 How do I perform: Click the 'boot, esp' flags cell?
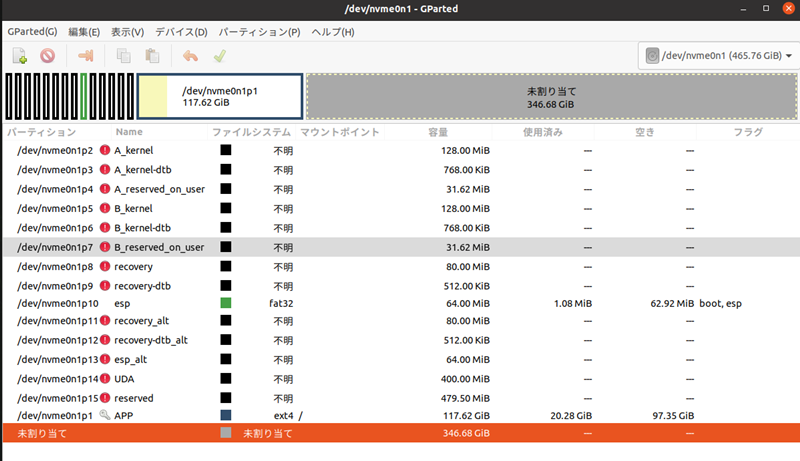720,303
